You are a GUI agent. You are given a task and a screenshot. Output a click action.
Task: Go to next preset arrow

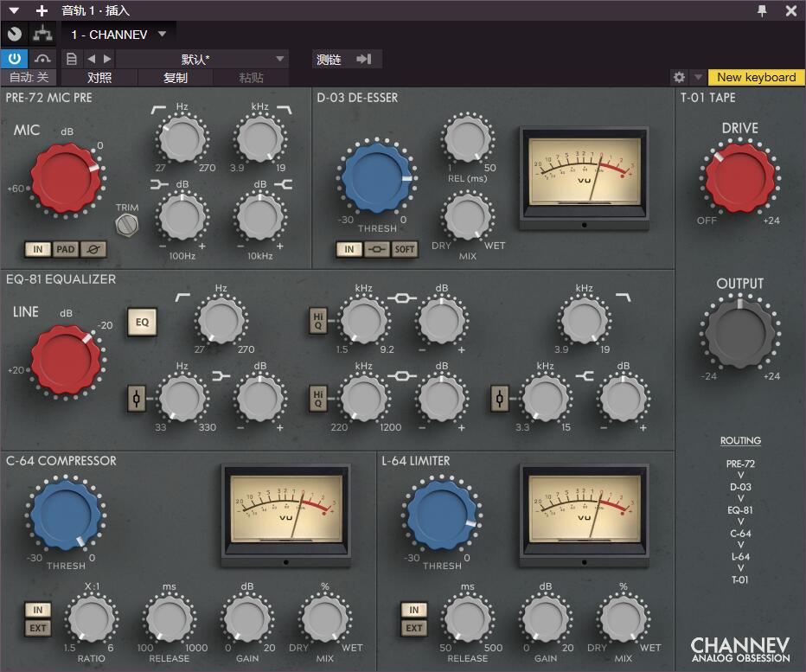point(107,59)
